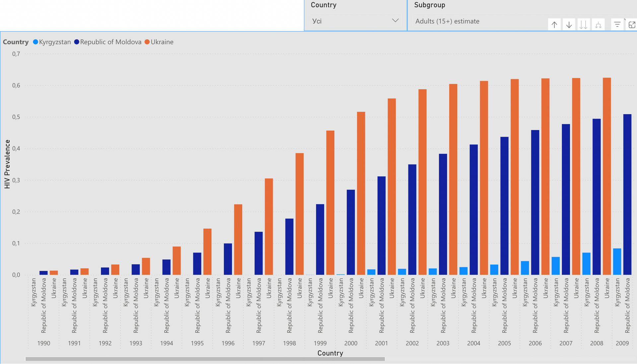This screenshot has height=364, width=637.
Task: Click the horizontal chart scrollbar
Action: pyautogui.click(x=205, y=359)
